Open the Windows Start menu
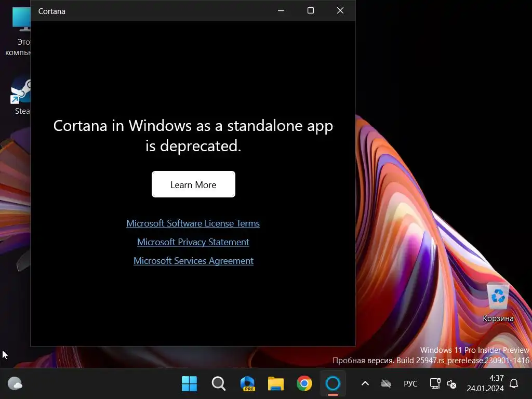Screen dimensions: 532x399 point(189,384)
